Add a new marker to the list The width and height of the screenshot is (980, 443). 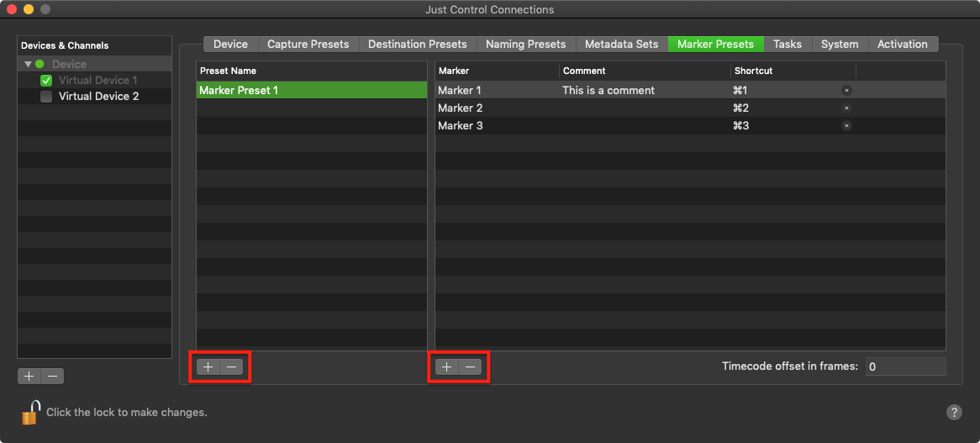(446, 367)
